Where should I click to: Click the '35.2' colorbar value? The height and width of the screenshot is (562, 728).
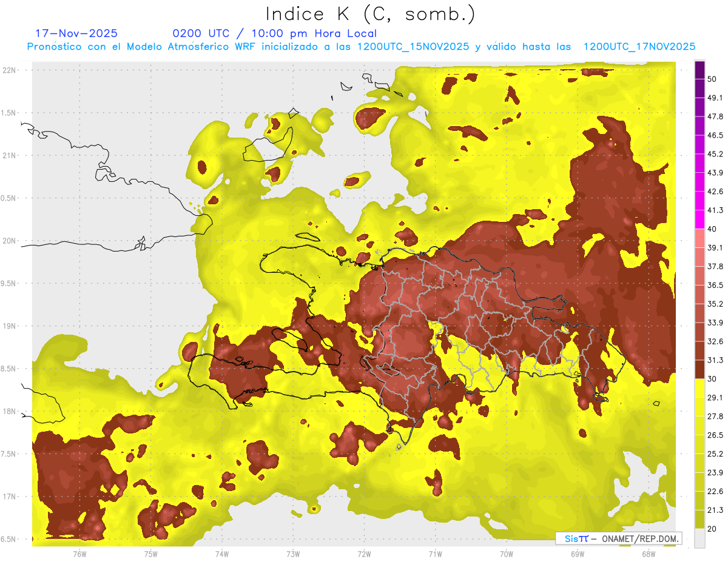pyautogui.click(x=715, y=304)
